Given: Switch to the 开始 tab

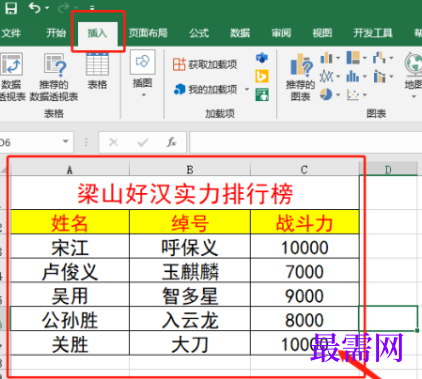Looking at the screenshot, I should [56, 33].
